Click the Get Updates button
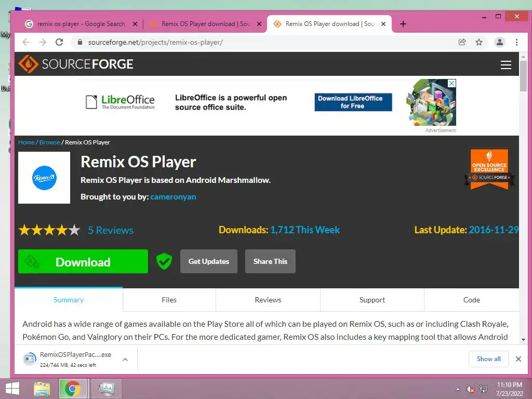Screen dimensions: 532x399 click(209, 261)
